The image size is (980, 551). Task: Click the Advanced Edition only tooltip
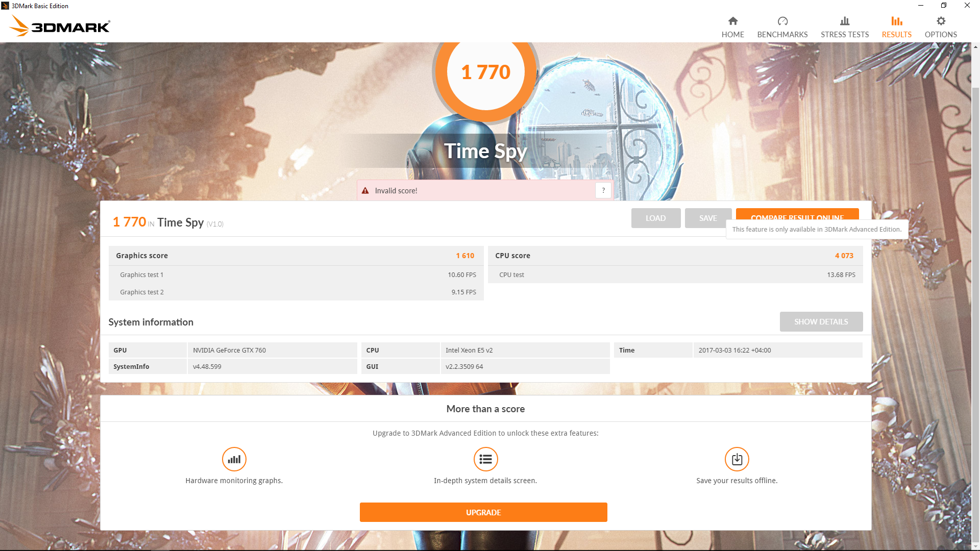(x=817, y=229)
